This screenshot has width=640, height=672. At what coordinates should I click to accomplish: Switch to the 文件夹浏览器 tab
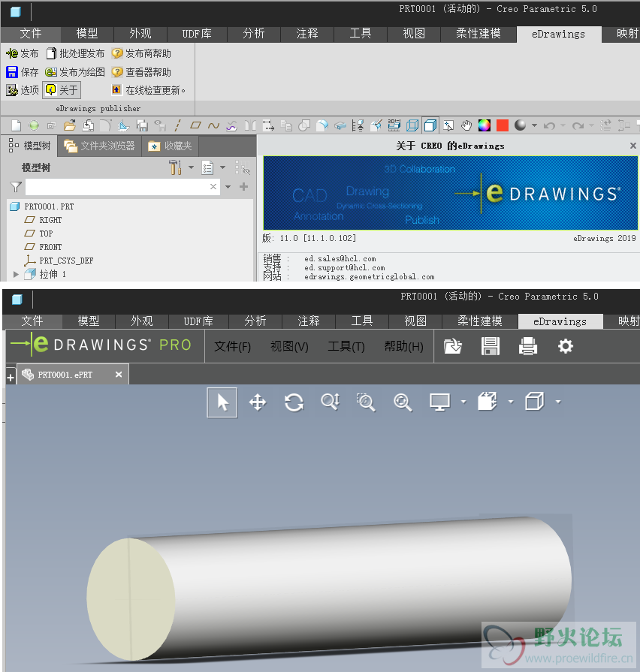point(99,146)
